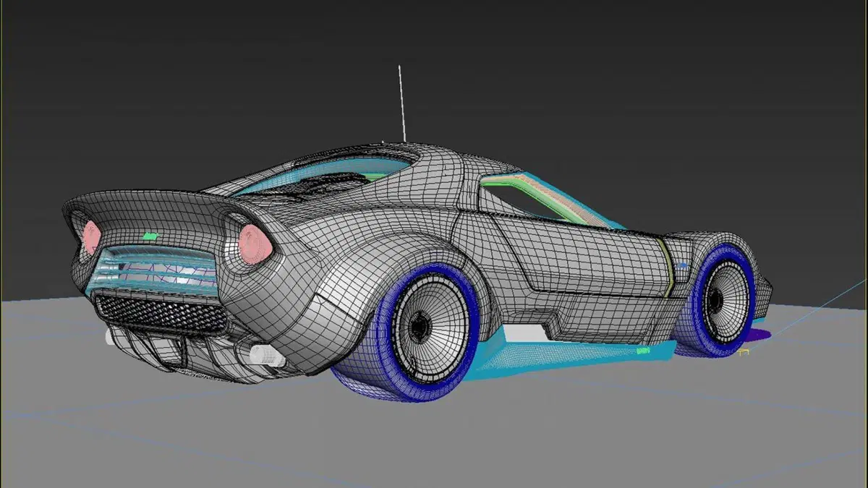Select the right pink tail light

pos(255,243)
